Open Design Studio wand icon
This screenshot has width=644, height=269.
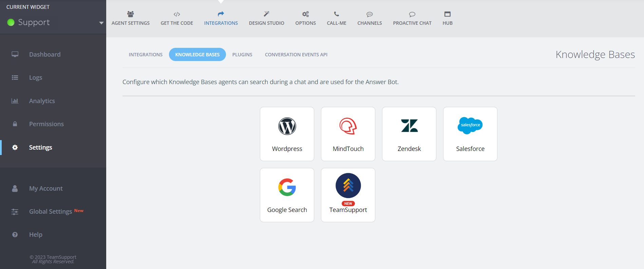(x=266, y=14)
